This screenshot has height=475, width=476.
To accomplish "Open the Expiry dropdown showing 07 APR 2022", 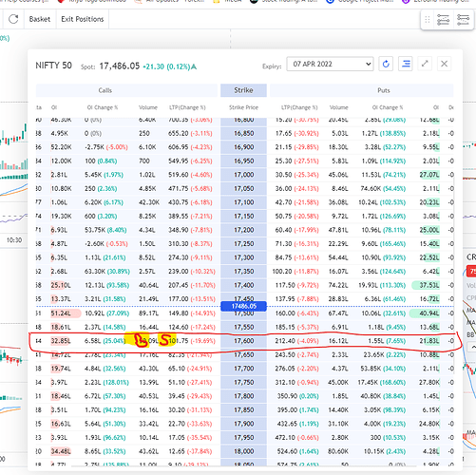I will tap(330, 64).
